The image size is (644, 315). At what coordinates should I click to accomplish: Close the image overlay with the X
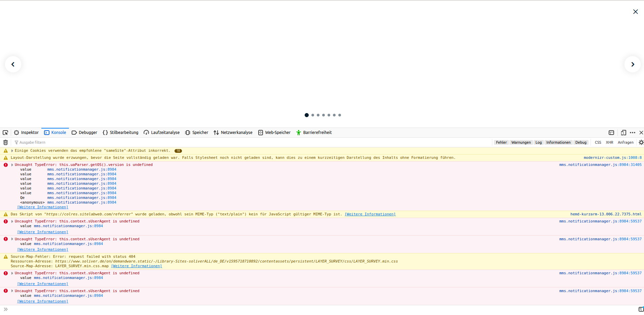635,12
